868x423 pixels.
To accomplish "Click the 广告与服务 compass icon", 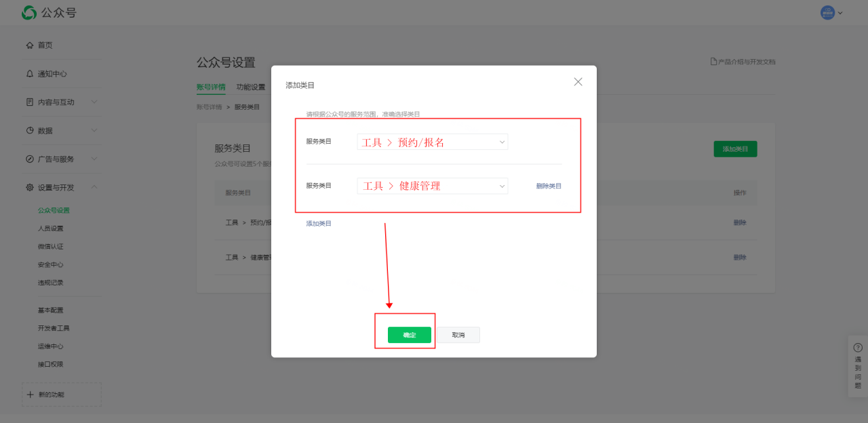I will 30,159.
